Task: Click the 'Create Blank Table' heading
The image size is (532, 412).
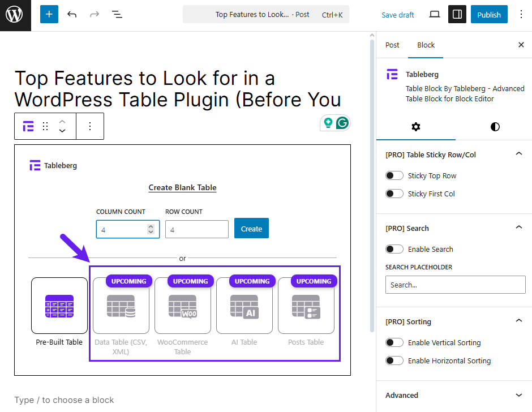Action: click(x=183, y=187)
